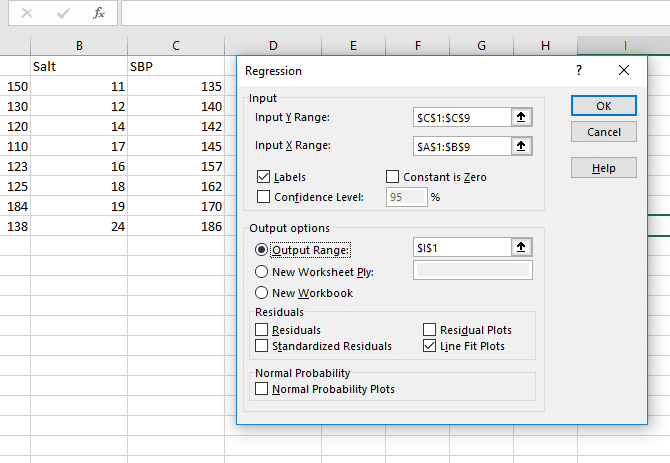This screenshot has height=463, width=670.
Task: Select column G header
Action: point(482,46)
